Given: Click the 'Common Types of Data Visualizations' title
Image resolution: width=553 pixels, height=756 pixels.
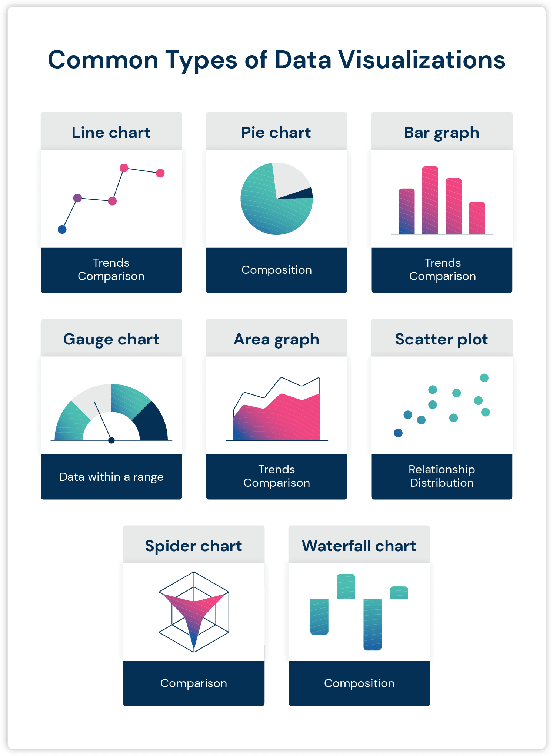Looking at the screenshot, I should pyautogui.click(x=276, y=60).
